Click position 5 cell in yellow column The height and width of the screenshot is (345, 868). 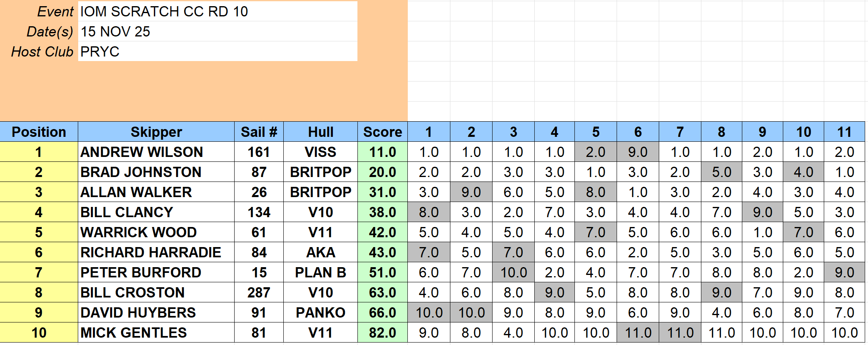click(x=39, y=232)
